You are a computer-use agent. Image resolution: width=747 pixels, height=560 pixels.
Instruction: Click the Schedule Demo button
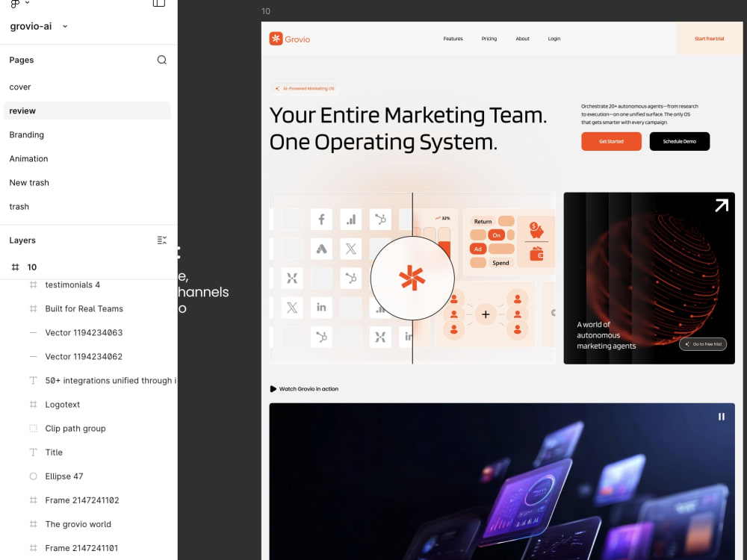(x=679, y=141)
